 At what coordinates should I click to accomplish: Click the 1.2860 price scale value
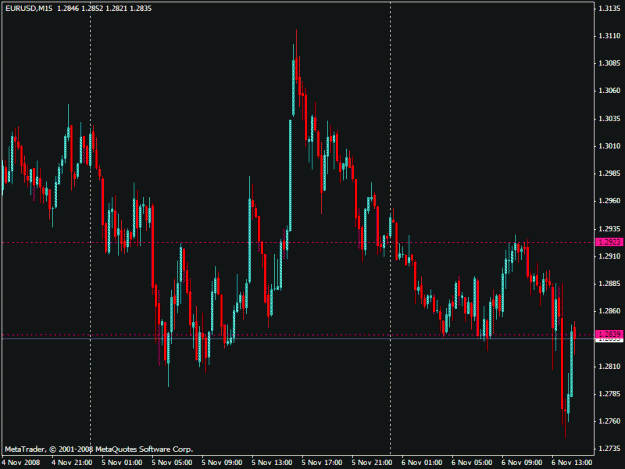(x=609, y=311)
